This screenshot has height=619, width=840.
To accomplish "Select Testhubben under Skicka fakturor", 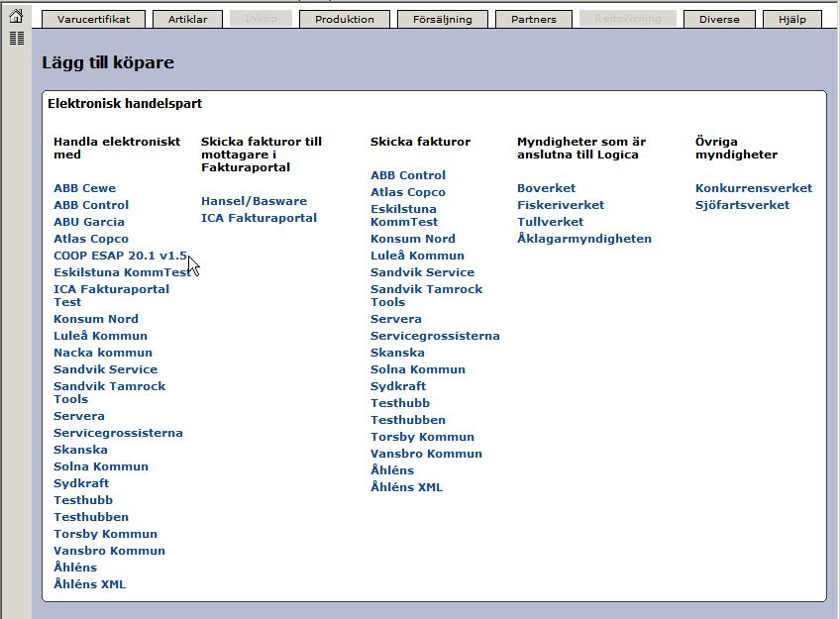I will (408, 420).
